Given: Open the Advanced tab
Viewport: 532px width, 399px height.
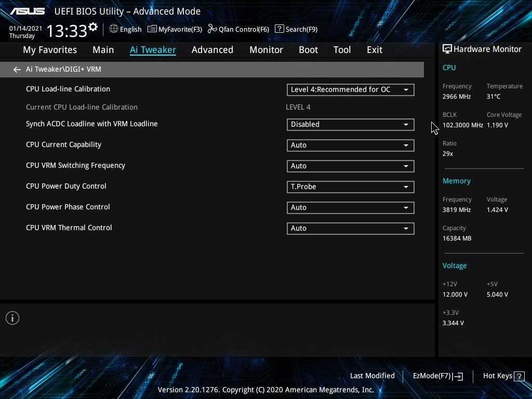Looking at the screenshot, I should [212, 50].
